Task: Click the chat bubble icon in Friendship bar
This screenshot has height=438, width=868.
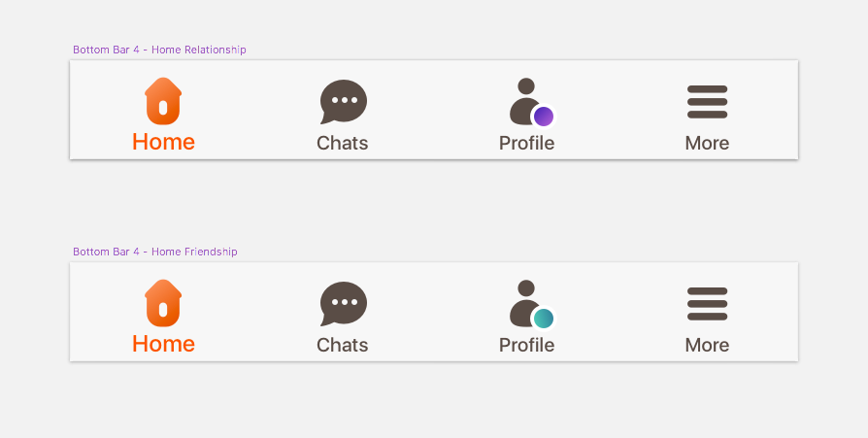Action: pyautogui.click(x=343, y=303)
